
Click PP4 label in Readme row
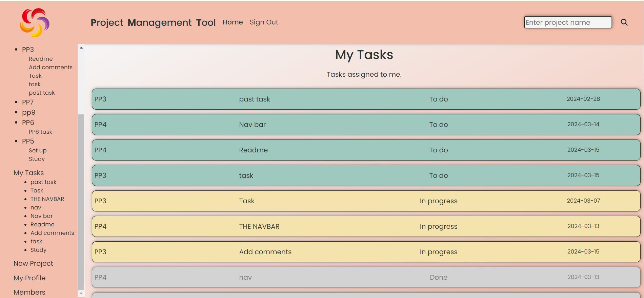tap(100, 150)
